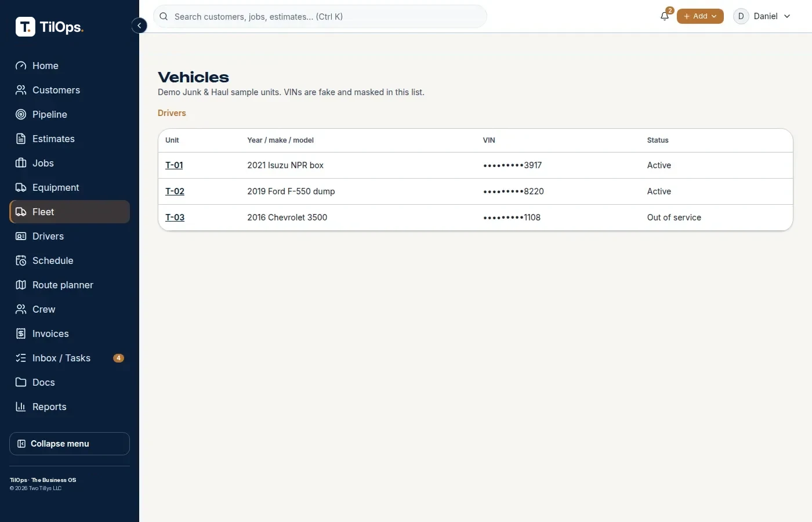Click the Reports bar chart icon
Screen dimensions: 812x522
21,407
